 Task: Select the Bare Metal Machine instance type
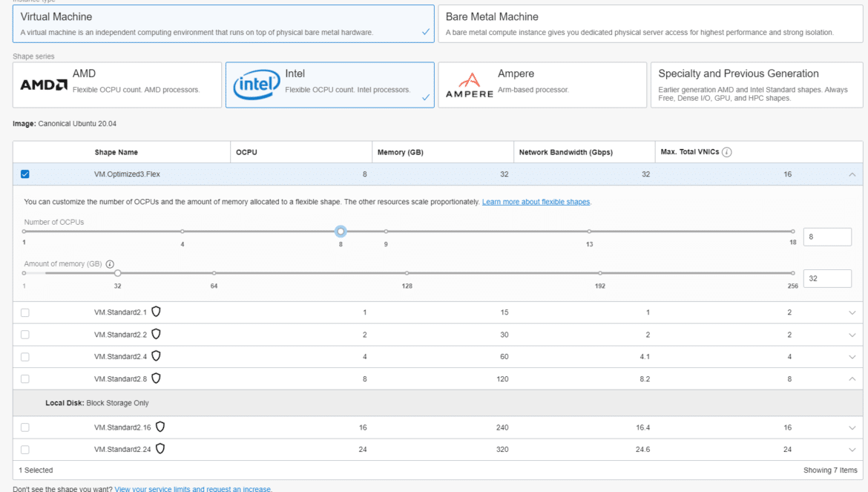click(x=651, y=24)
